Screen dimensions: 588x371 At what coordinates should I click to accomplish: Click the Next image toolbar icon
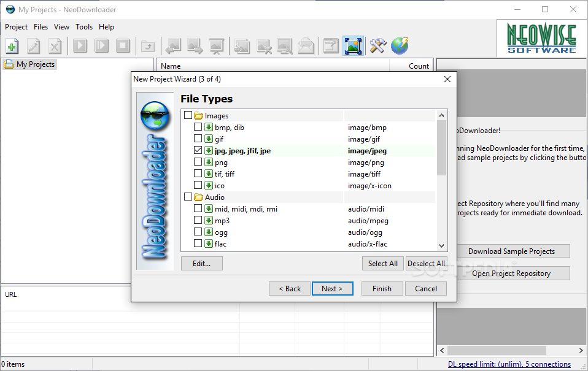tap(195, 46)
